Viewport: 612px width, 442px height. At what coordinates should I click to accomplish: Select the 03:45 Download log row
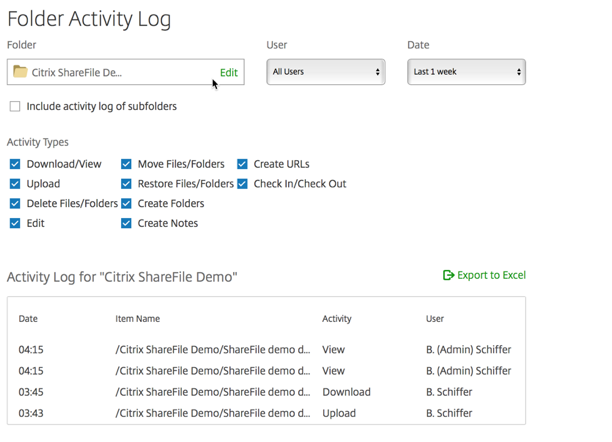[265, 392]
